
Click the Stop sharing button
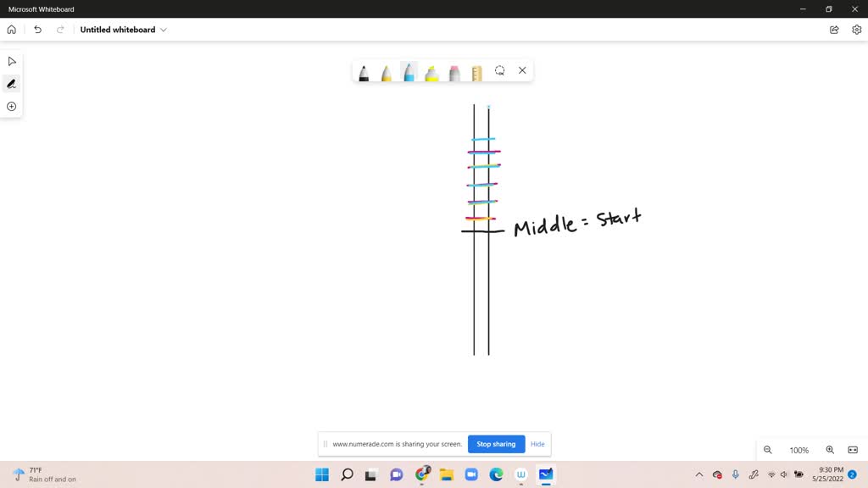pyautogui.click(x=496, y=444)
